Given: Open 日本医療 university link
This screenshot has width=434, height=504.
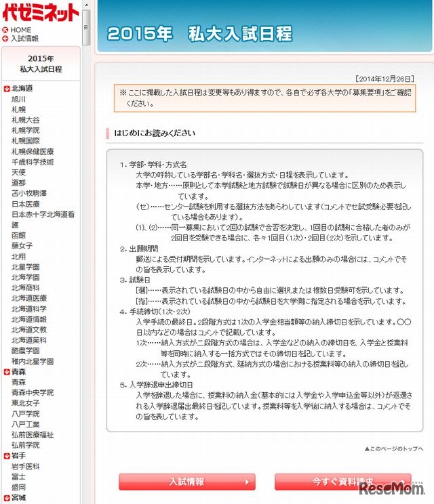Looking at the screenshot, I should point(26,204).
